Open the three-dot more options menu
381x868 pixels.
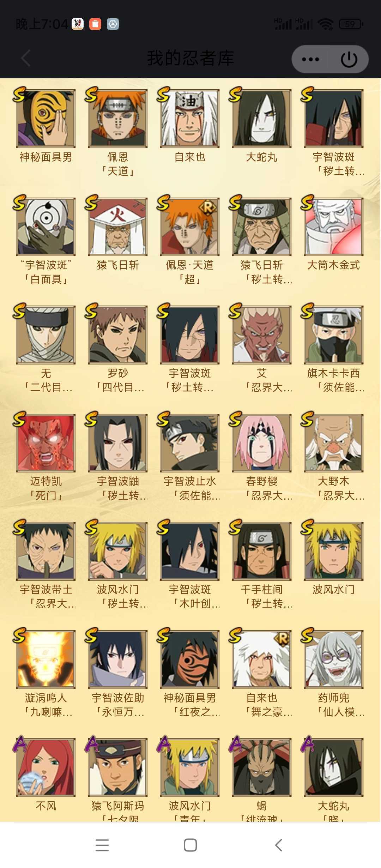[310, 59]
